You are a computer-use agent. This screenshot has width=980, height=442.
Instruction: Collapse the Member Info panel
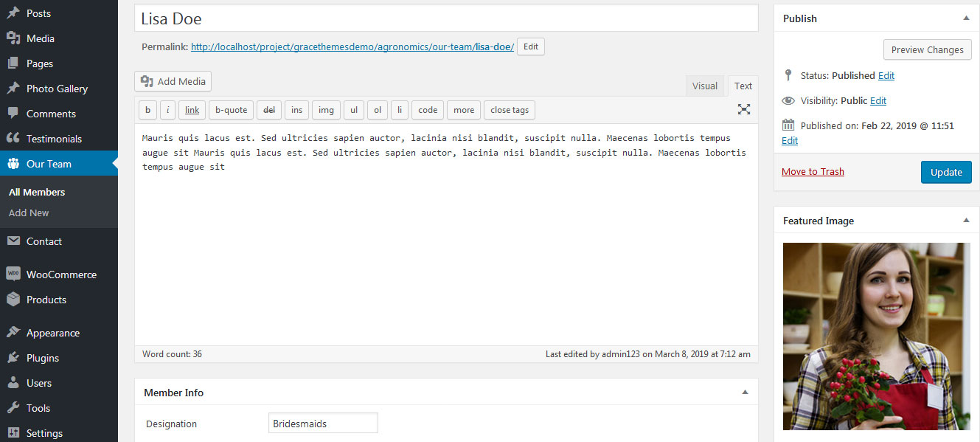745,392
